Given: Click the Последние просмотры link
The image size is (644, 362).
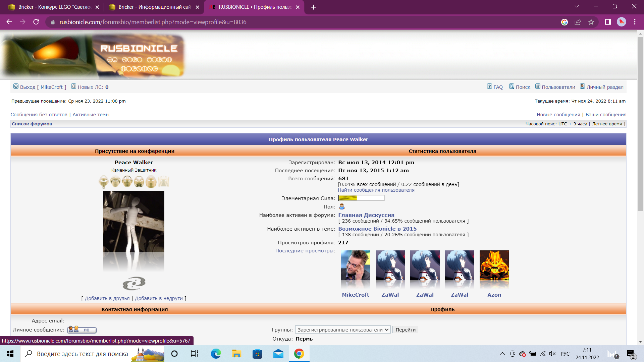Looking at the screenshot, I should click(305, 251).
